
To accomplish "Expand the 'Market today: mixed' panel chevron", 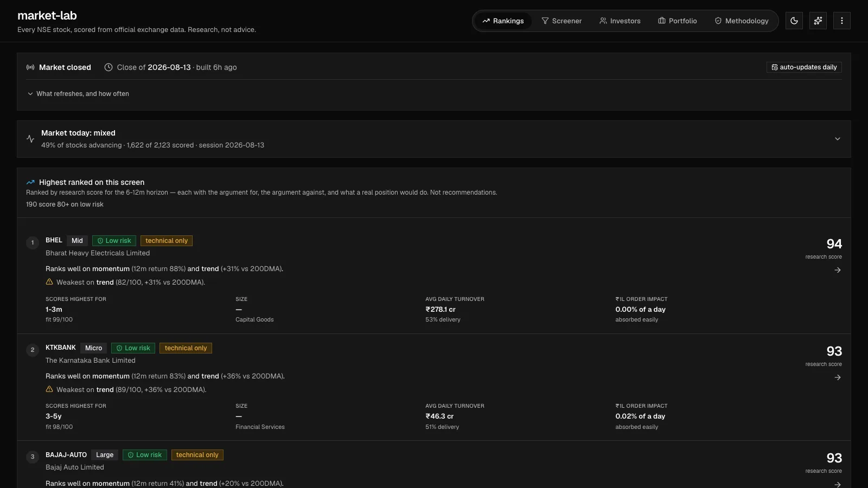I will (838, 139).
